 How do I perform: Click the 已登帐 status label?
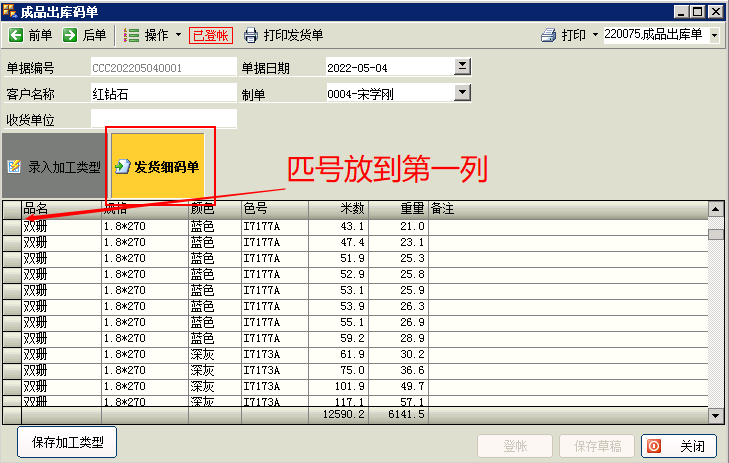tap(211, 35)
